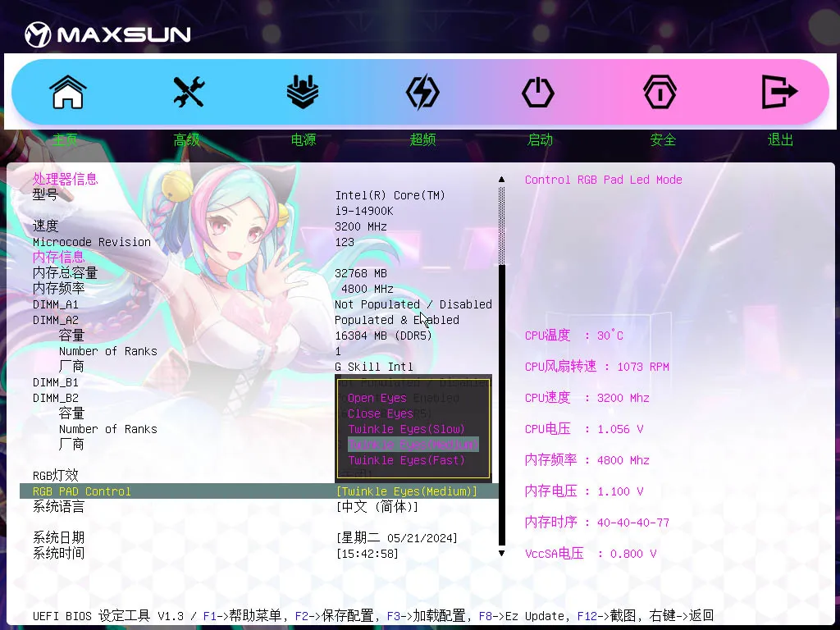840x630 pixels.
Task: Click the 内存电压 1.100 V readout
Action: pyautogui.click(x=584, y=491)
